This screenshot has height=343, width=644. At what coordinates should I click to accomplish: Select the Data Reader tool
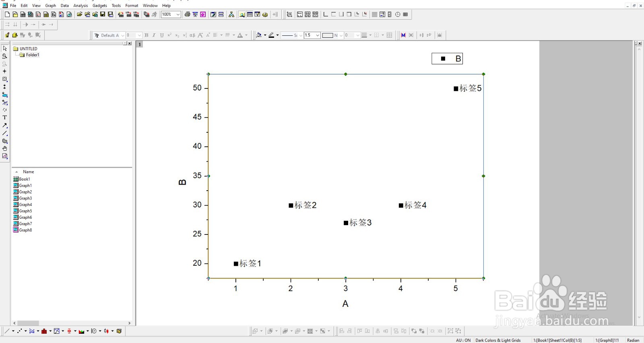coord(5,79)
